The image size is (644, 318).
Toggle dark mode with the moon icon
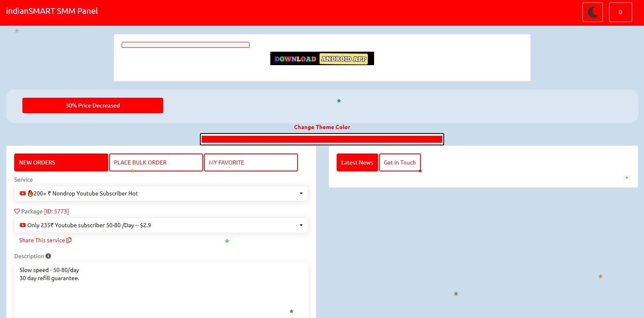[x=592, y=12]
